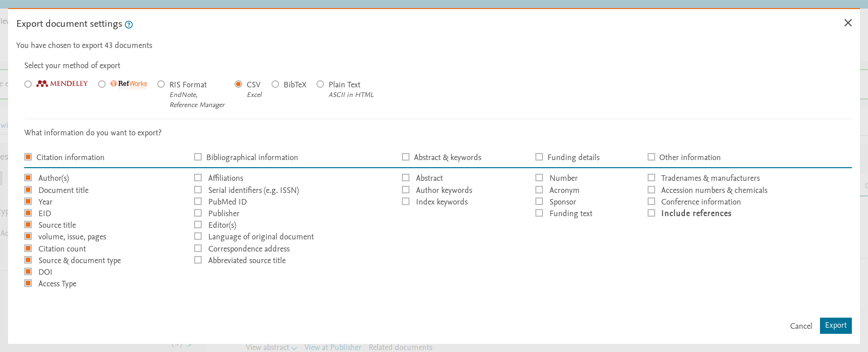The height and width of the screenshot is (352, 868).
Task: Check the Abstract & keywords group box
Action: tap(406, 157)
